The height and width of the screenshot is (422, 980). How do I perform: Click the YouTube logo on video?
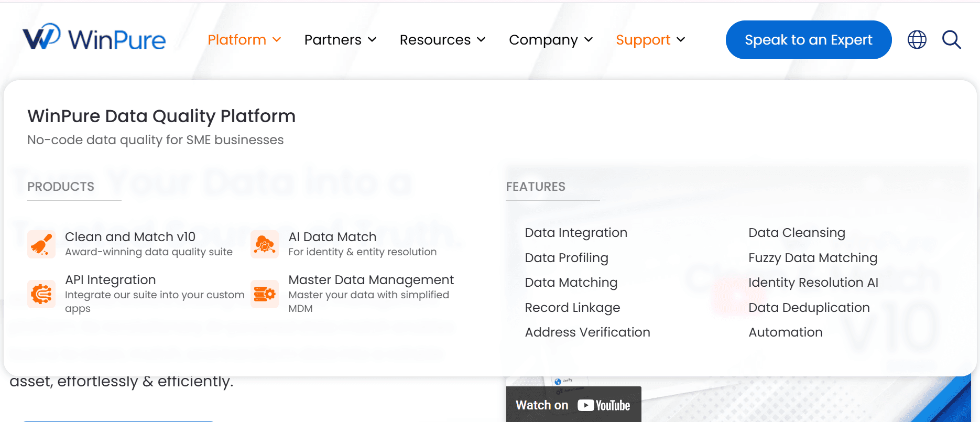pyautogui.click(x=604, y=405)
